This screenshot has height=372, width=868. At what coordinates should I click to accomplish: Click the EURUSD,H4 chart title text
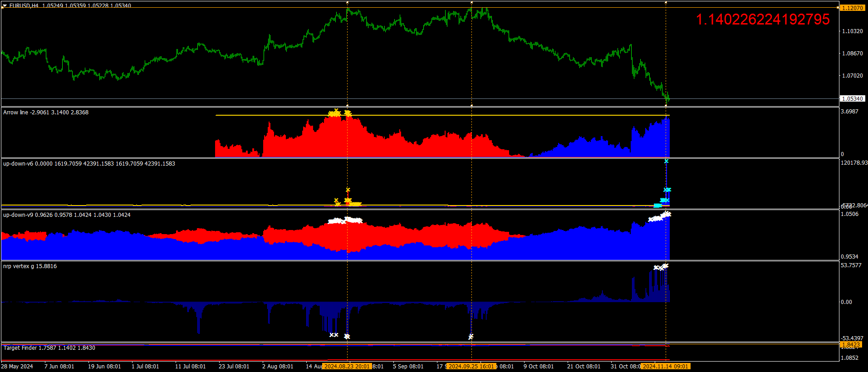point(24,5)
